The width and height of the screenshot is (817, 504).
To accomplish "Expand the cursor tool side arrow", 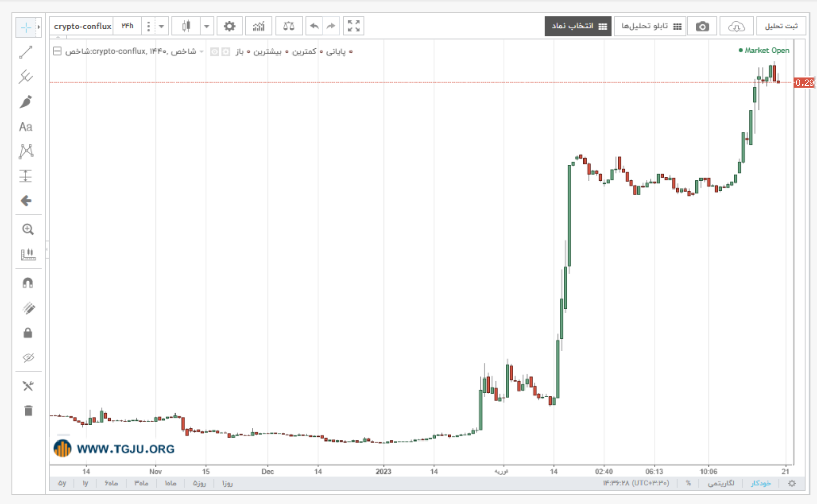I will (x=39, y=27).
